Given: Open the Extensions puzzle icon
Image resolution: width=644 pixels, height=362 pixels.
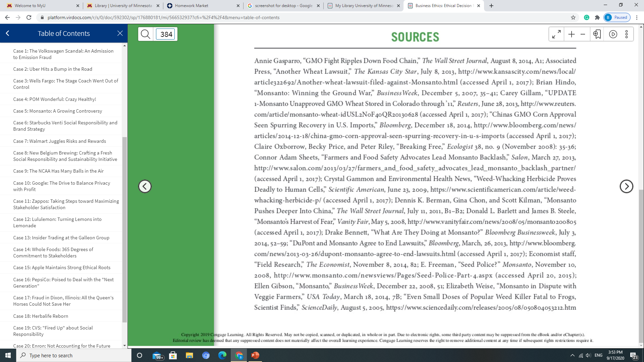Looking at the screenshot, I should click(597, 17).
